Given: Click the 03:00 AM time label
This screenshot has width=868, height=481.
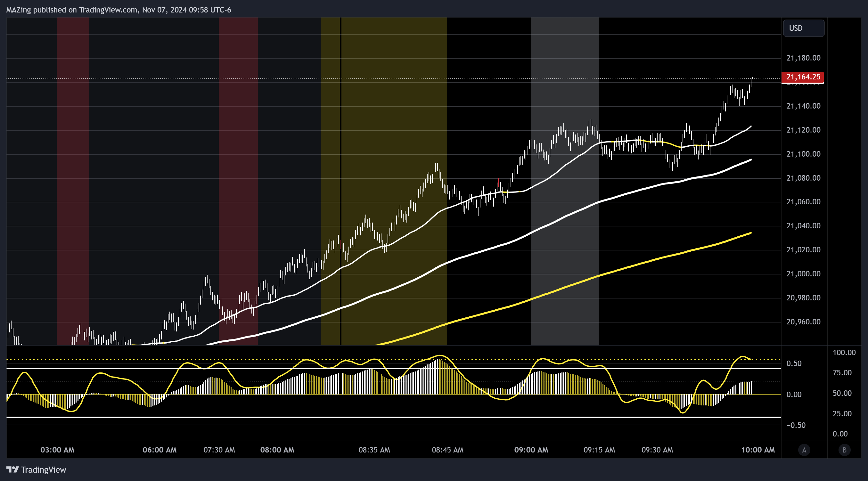Looking at the screenshot, I should click(57, 450).
